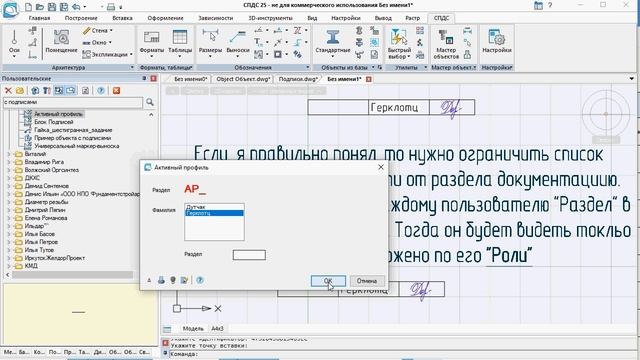Image resolution: width=640 pixels, height=360 pixels.
Task: Select Пример объекта с подписями item
Action: pos(72,138)
